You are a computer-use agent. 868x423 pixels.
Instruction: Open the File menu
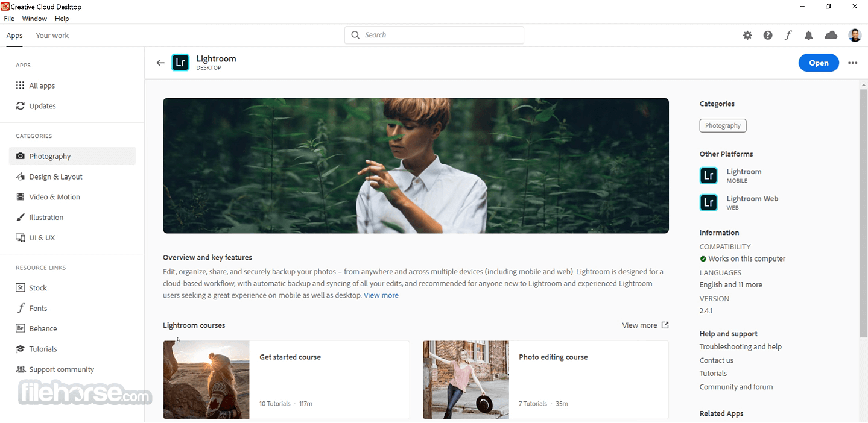coord(9,19)
